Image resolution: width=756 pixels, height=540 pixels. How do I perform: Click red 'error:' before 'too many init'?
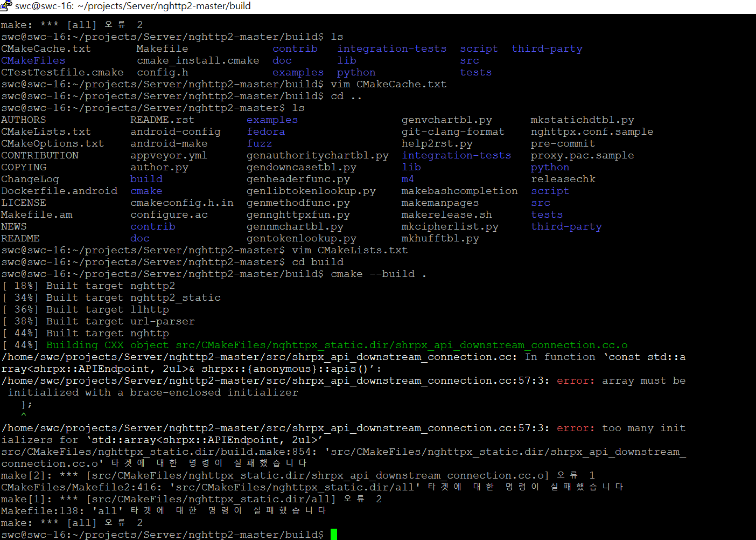tap(576, 428)
